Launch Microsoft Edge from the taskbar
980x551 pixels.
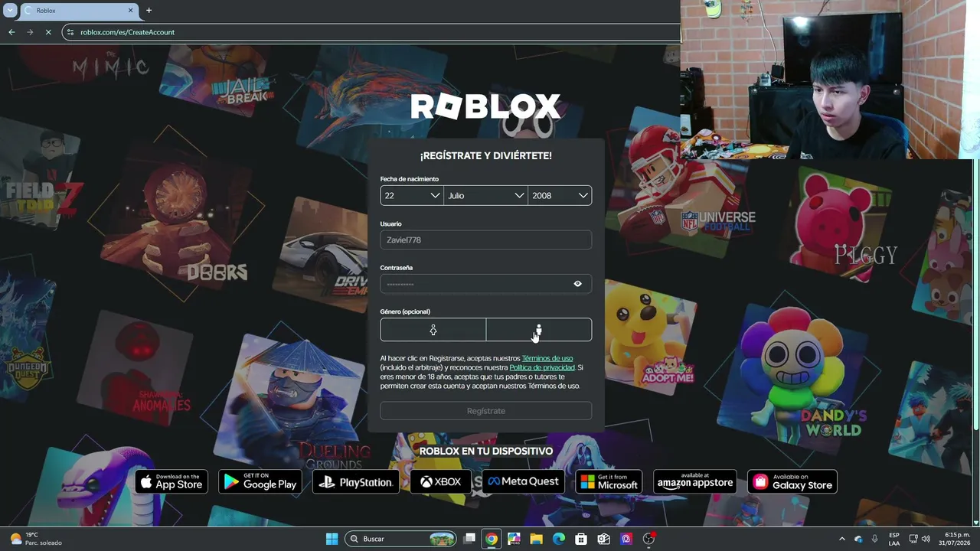[x=559, y=539]
